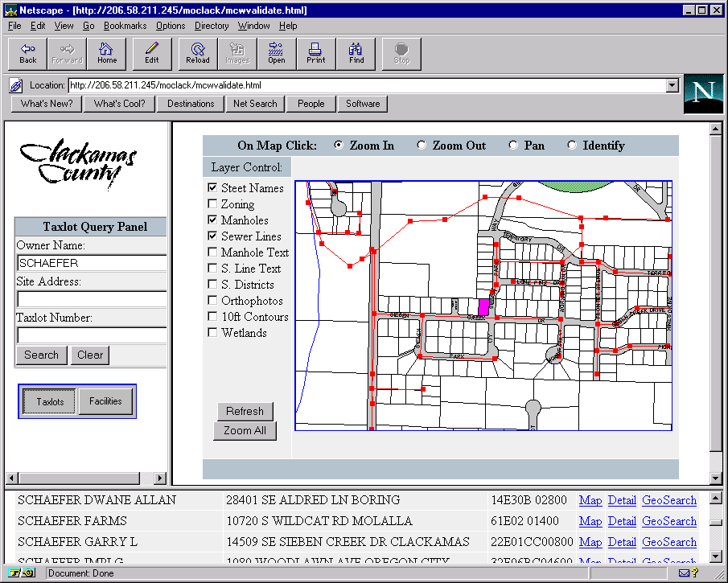
Task: Open the Directory menu
Action: (x=212, y=26)
